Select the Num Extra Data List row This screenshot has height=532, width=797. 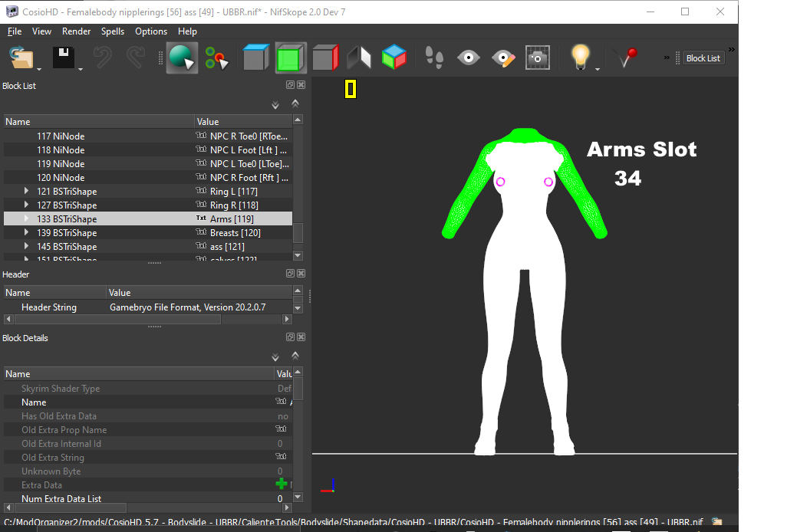point(148,498)
